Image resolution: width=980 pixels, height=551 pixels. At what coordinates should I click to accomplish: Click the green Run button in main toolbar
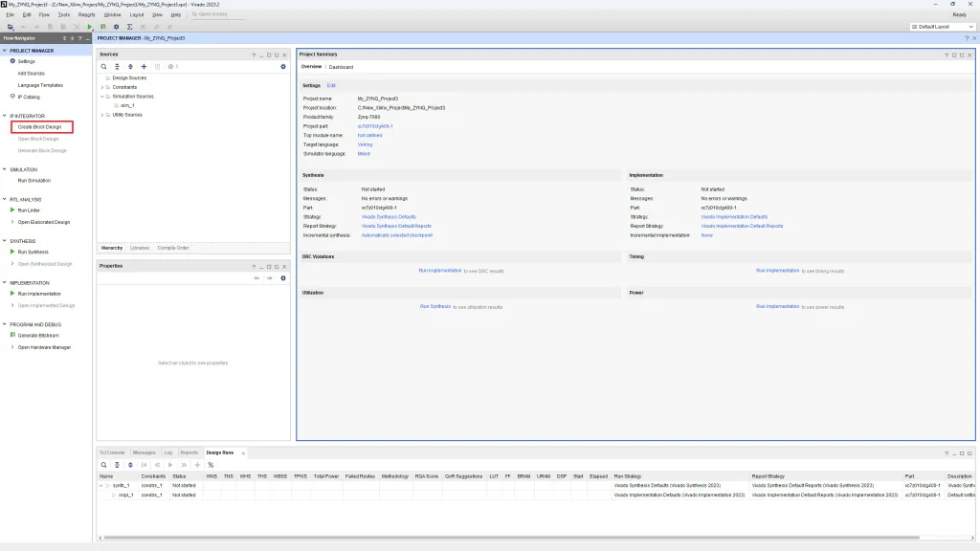pyautogui.click(x=91, y=27)
